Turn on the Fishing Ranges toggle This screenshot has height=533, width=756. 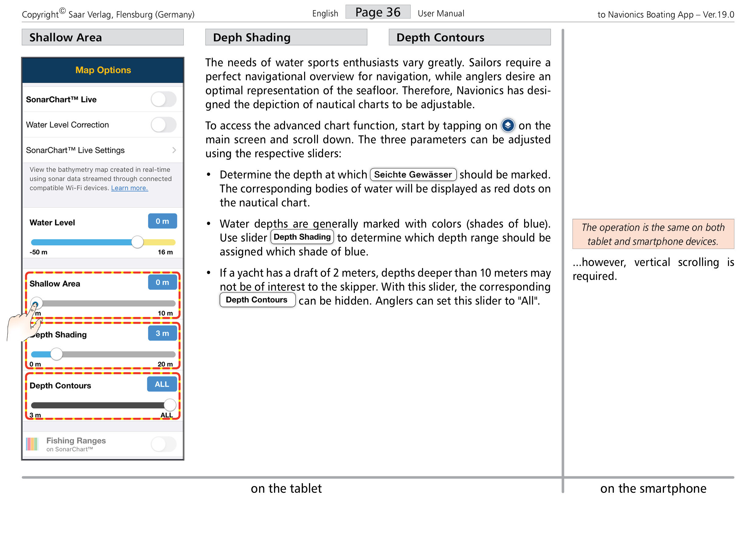point(164,444)
